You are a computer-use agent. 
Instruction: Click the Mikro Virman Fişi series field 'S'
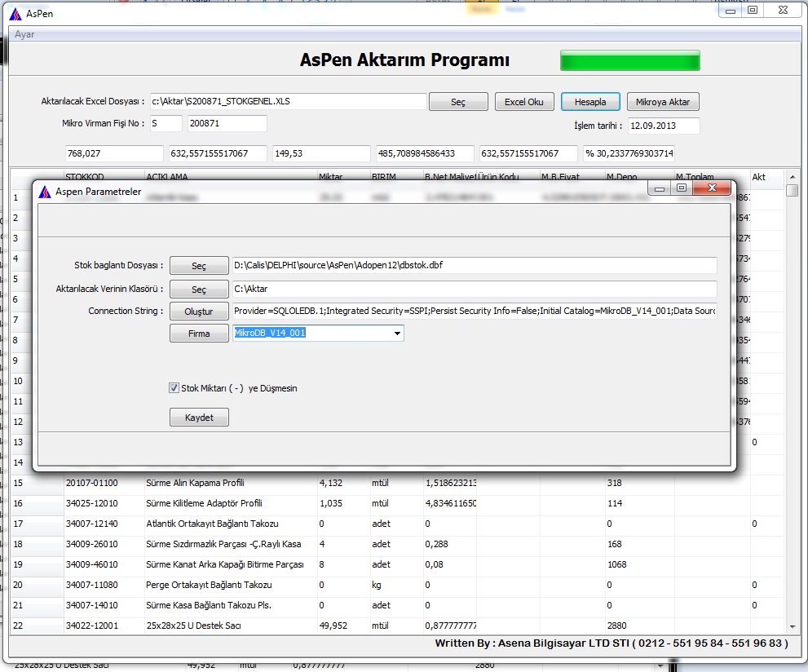[x=166, y=124]
